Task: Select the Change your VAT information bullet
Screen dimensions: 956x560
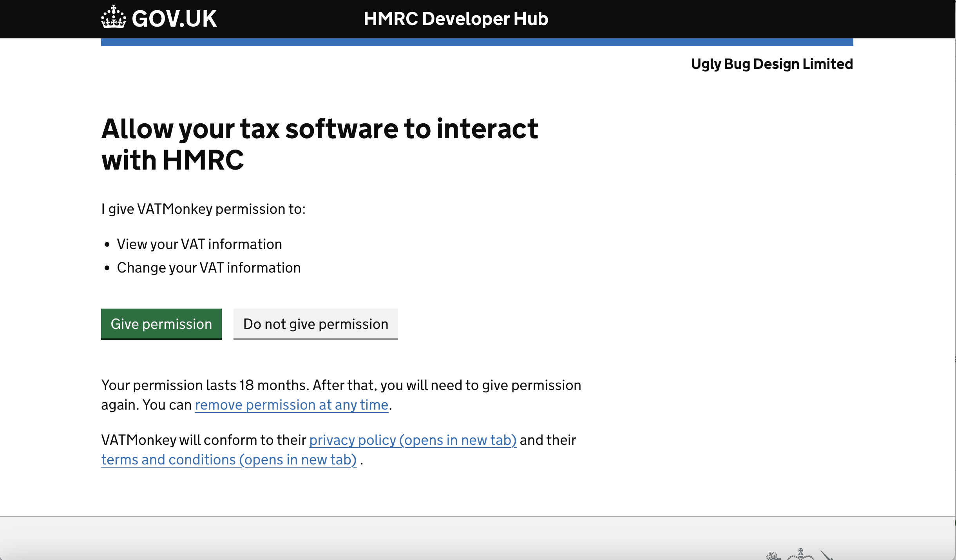Action: [x=209, y=267]
